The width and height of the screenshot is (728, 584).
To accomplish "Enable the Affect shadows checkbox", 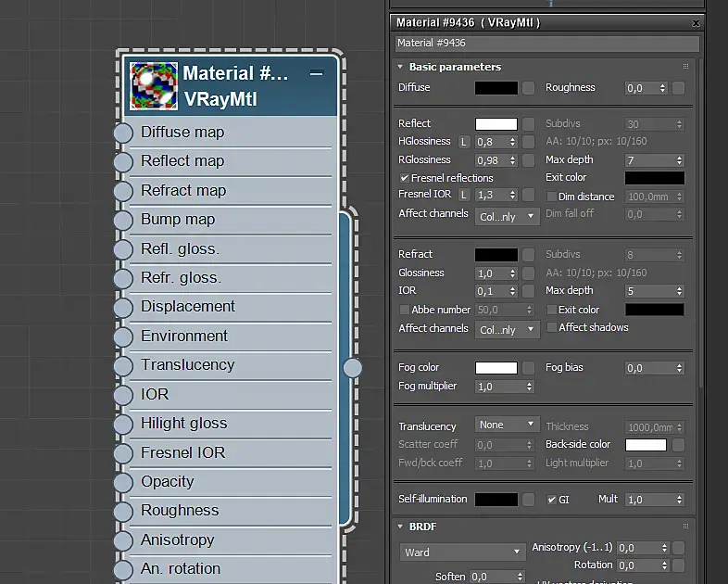I will pos(552,327).
